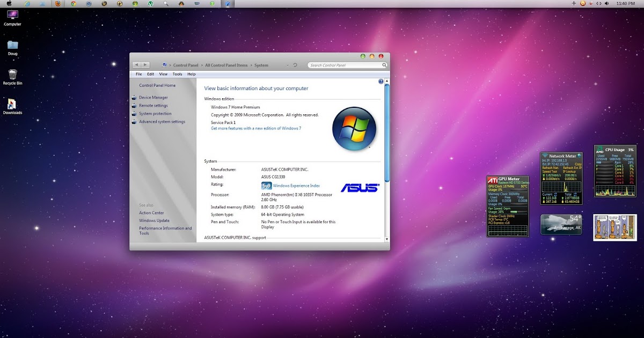Click the Control Panel breadcrumb segment
Viewport: 644px width, 338px height.
(x=186, y=65)
